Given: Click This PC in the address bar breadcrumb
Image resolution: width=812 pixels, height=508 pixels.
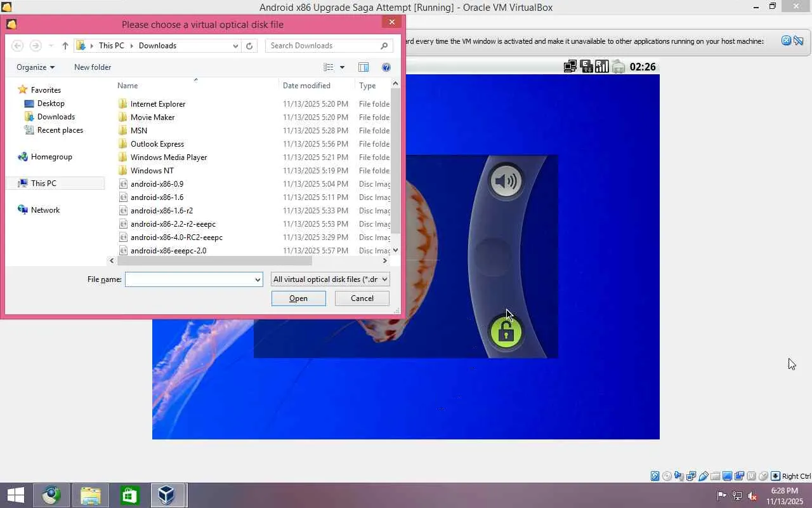Looking at the screenshot, I should coord(112,46).
